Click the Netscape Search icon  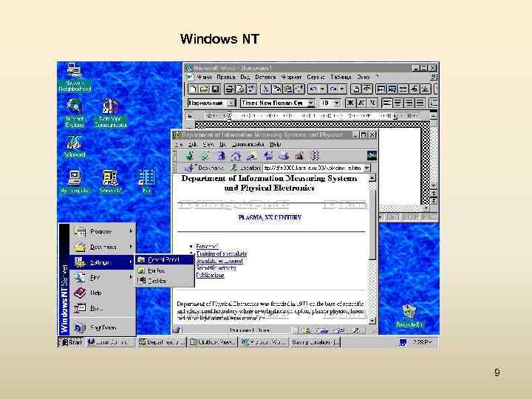tap(252, 156)
